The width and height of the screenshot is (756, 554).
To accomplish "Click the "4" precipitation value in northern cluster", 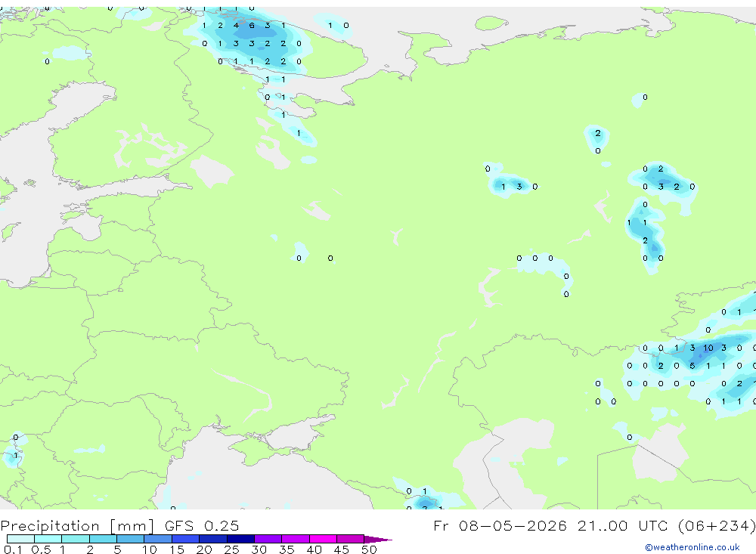I will (x=236, y=26).
